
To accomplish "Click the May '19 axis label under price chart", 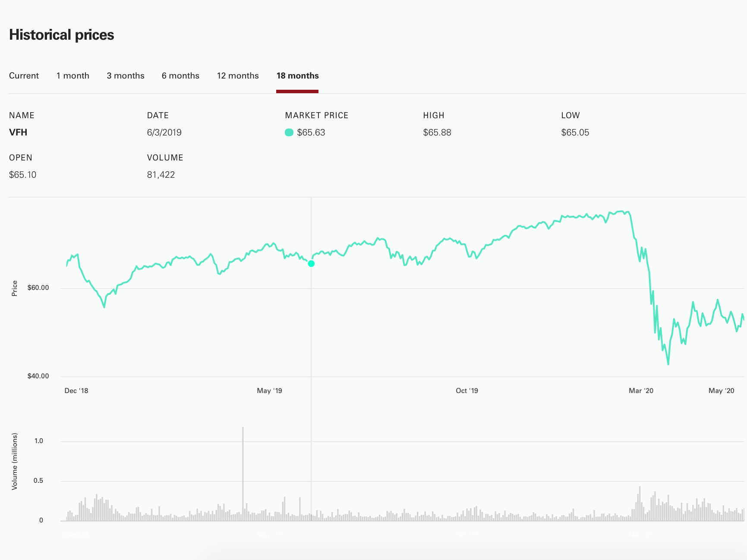I will click(269, 390).
